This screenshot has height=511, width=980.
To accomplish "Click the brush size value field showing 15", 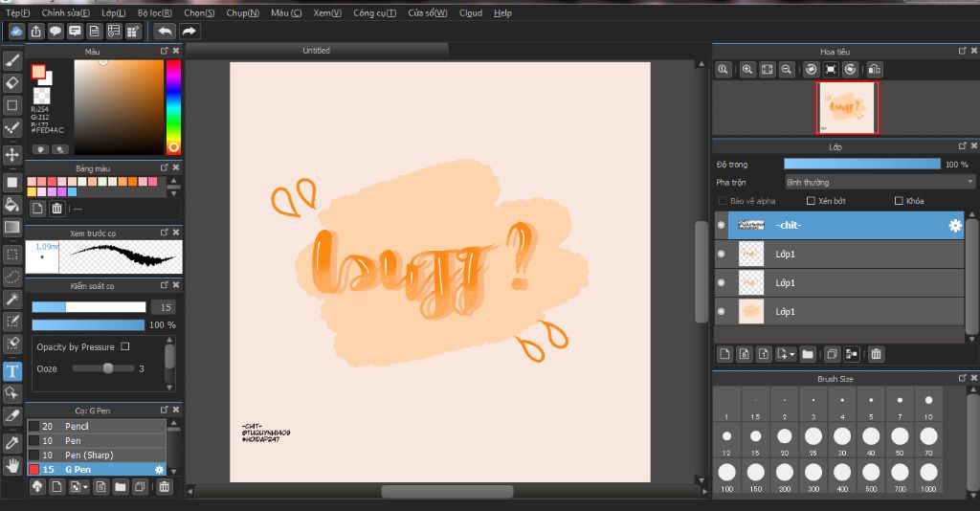I will (x=166, y=307).
